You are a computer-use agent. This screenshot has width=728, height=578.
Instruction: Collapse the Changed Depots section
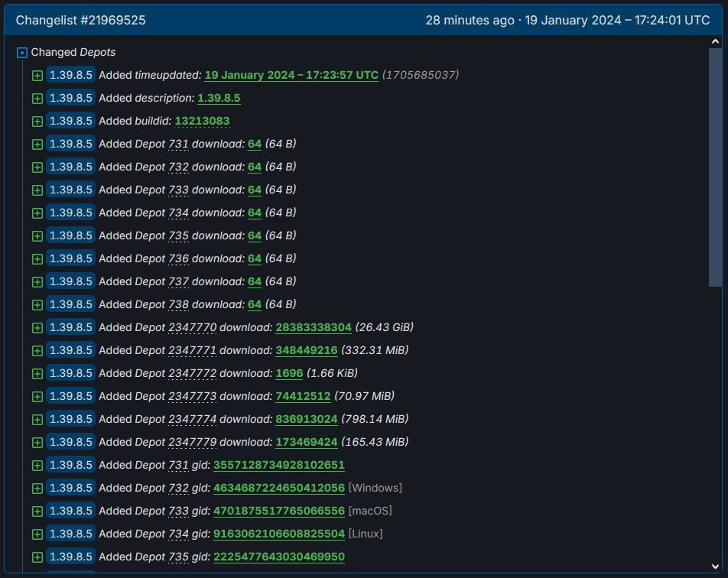(x=21, y=52)
